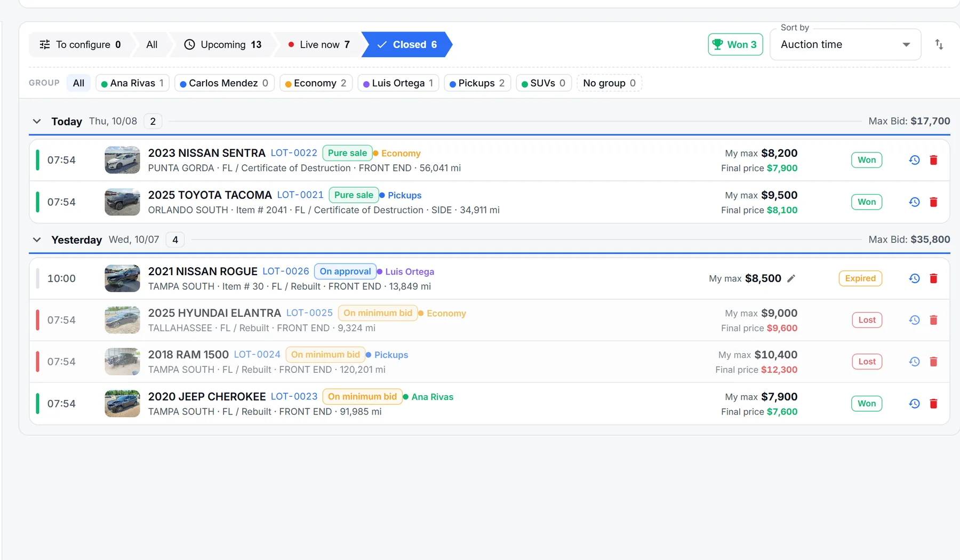Click the Pickups tag on Toyota Tacoma
Screen dimensions: 960x560
click(401, 195)
